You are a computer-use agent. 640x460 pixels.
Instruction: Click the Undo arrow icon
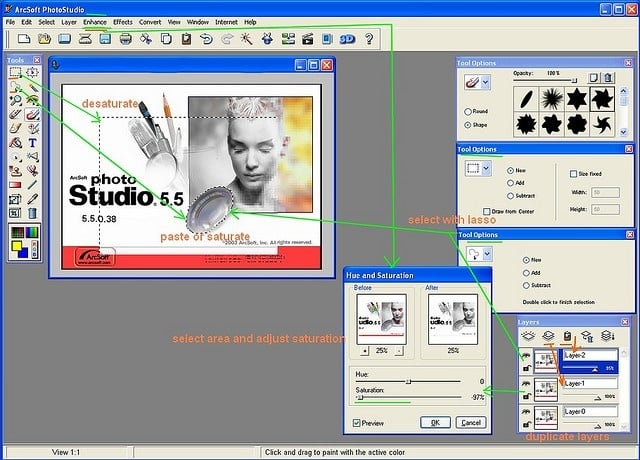207,39
